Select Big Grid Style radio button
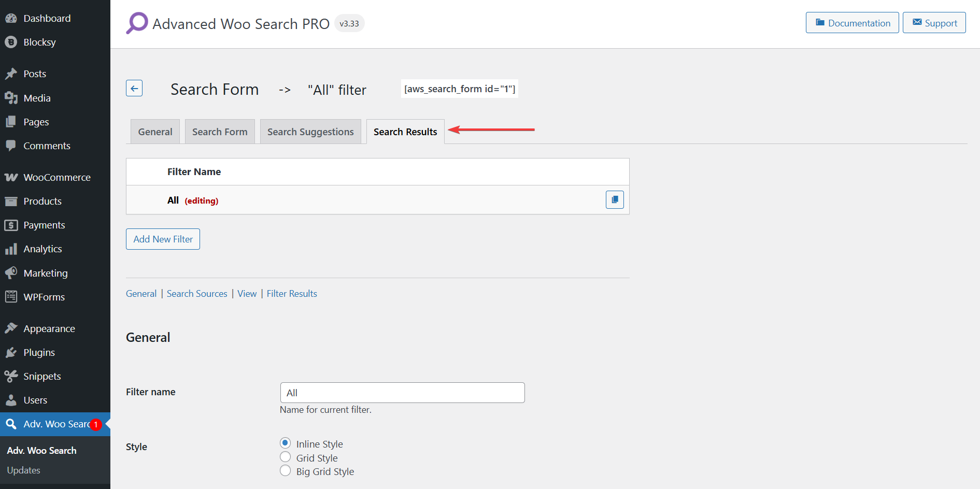 285,470
